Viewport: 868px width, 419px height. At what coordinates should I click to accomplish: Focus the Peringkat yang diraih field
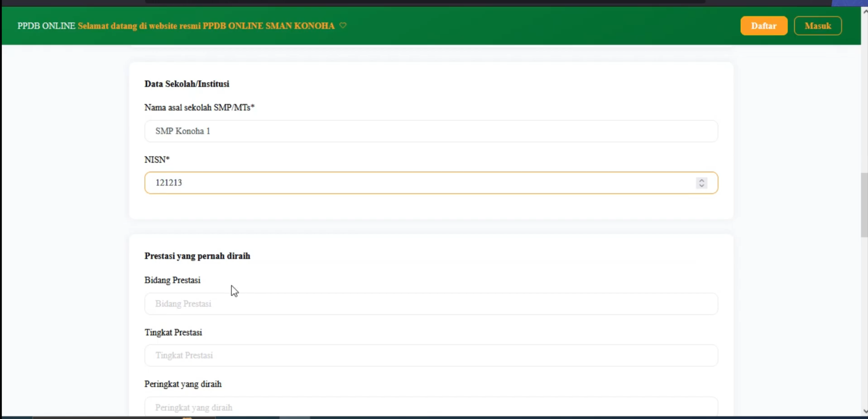coord(431,407)
